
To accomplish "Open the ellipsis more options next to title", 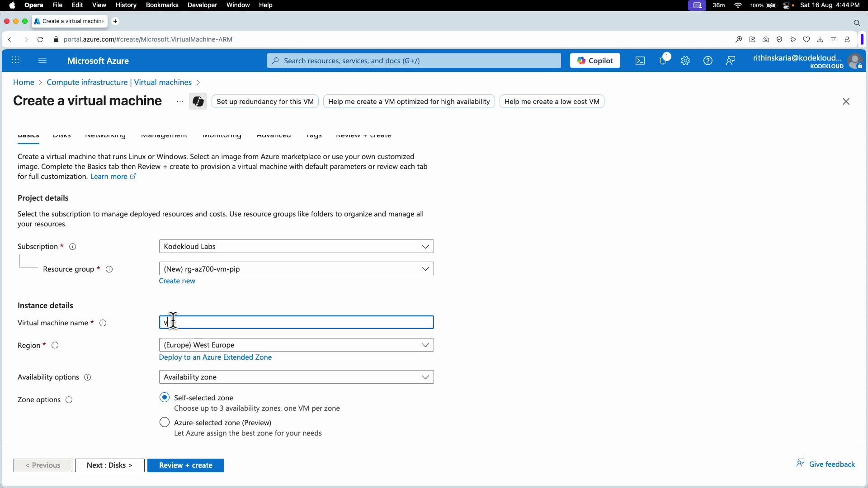I will tap(180, 101).
